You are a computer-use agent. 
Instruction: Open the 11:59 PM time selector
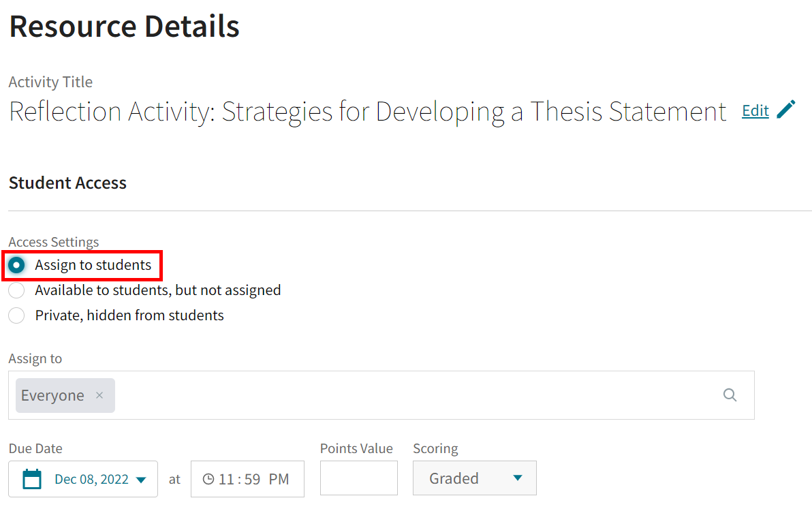pyautogui.click(x=247, y=479)
